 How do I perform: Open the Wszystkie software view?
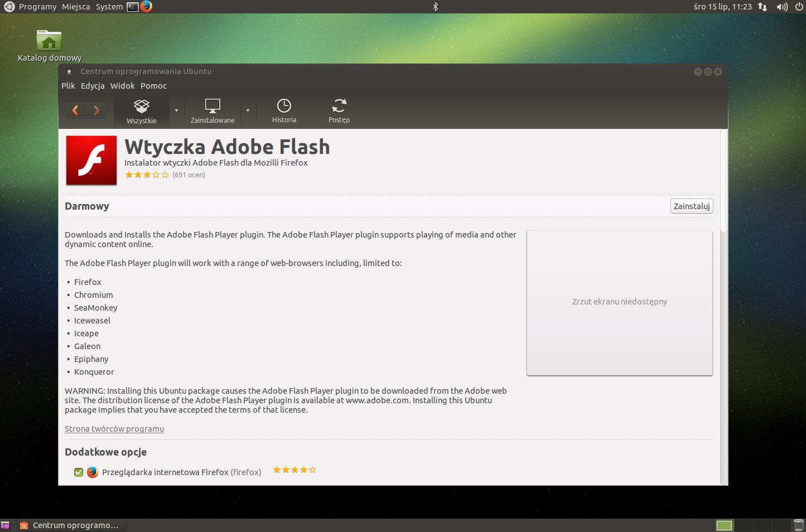142,111
